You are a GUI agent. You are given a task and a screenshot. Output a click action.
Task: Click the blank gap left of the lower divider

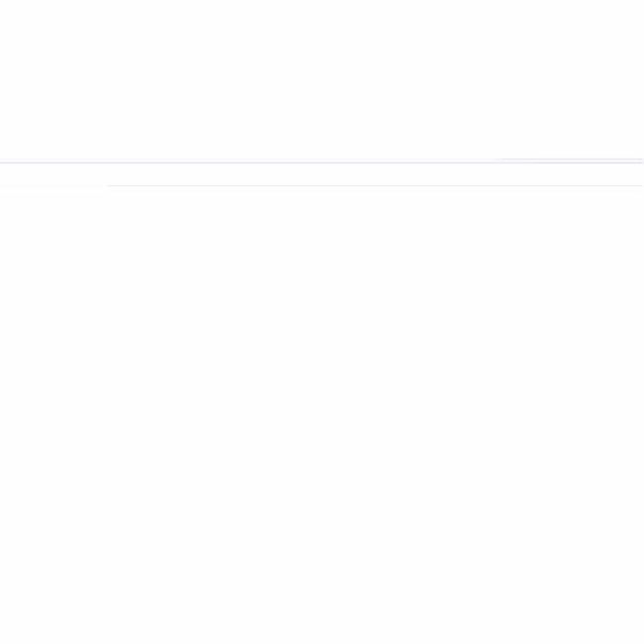52,186
